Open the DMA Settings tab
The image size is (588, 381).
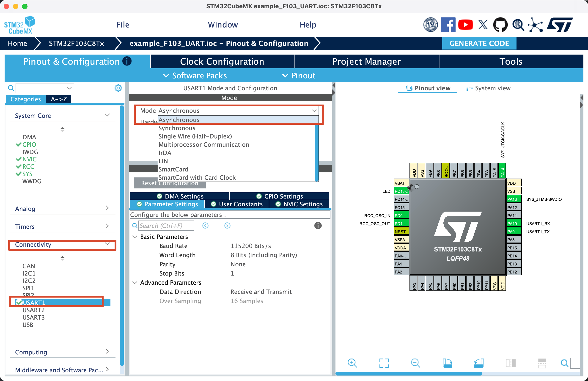pos(180,196)
